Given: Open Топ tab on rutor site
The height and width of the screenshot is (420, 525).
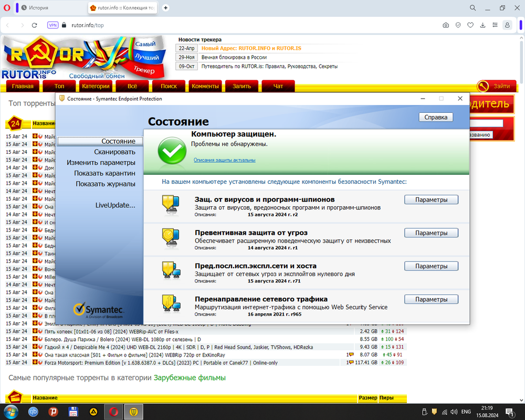Looking at the screenshot, I should [59, 86].
